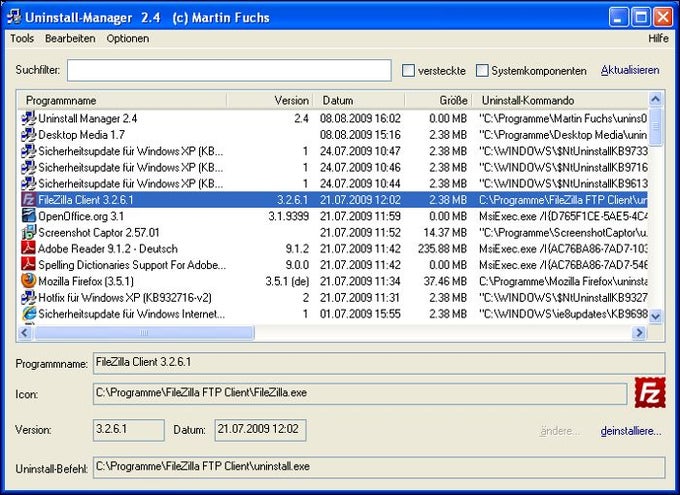Toggle the Systemkomponenten checkbox
Viewport: 680px width, 495px height.
coord(482,70)
